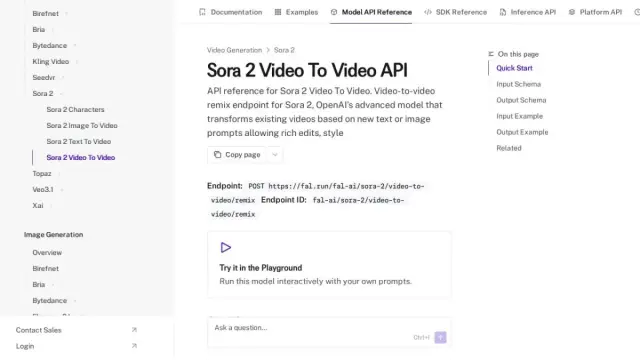Open the Copy page dropdown arrow
Image resolution: width=640 pixels, height=360 pixels.
pyautogui.click(x=275, y=155)
